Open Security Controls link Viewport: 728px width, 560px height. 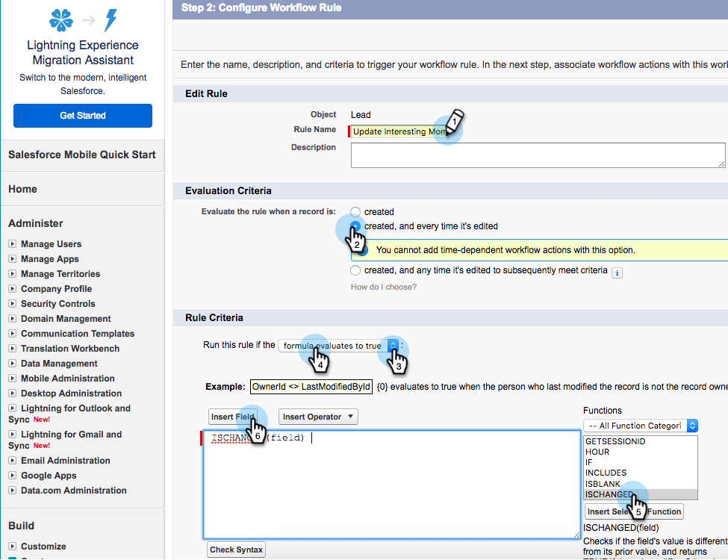pos(58,304)
